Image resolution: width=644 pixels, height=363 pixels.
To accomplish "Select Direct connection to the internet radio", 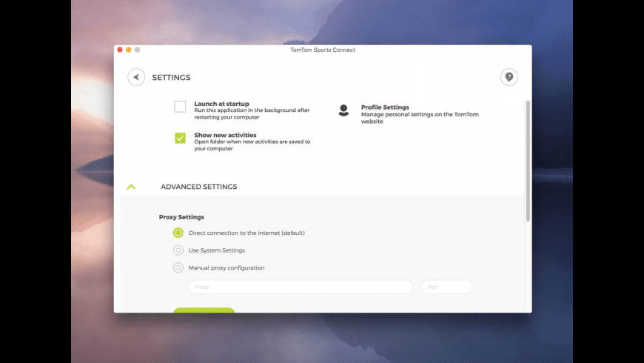I will (x=178, y=233).
